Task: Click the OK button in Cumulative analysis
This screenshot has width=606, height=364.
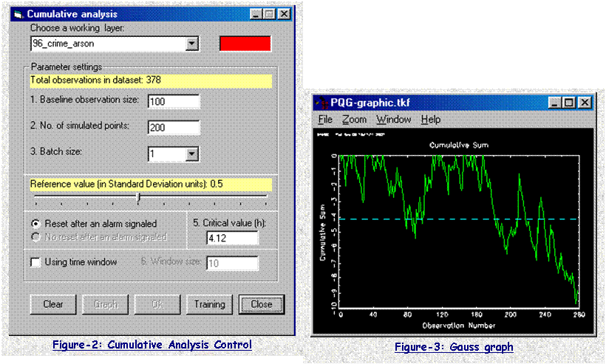Action: tap(157, 304)
